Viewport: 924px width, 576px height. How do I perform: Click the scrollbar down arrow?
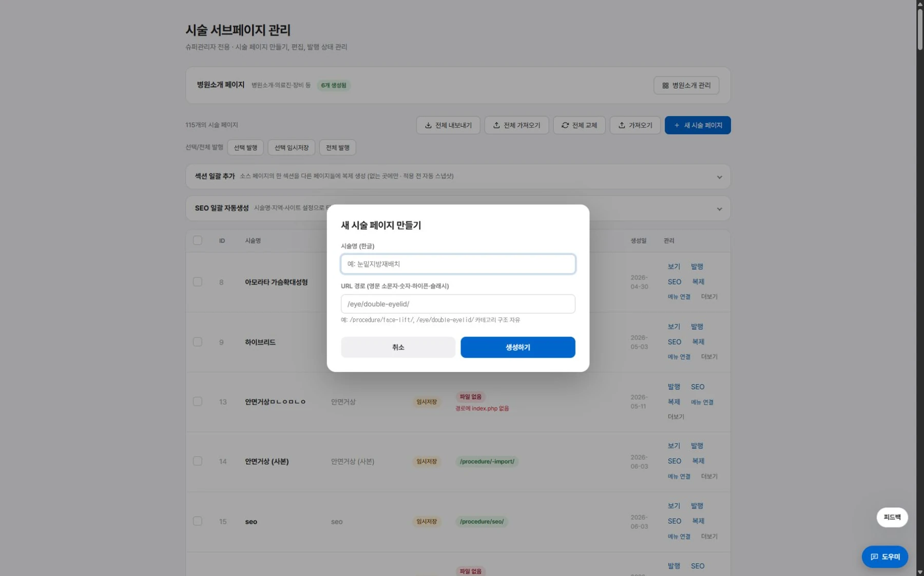tap(920, 572)
